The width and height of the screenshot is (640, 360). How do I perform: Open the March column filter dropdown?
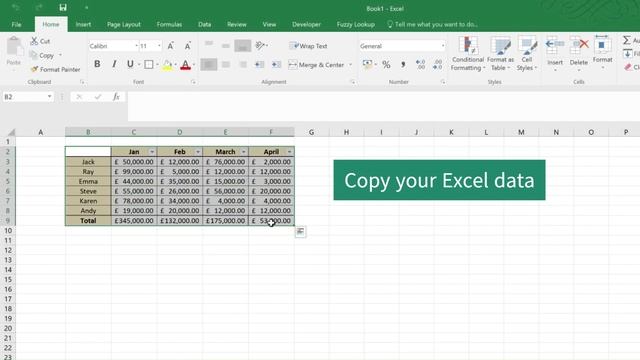point(244,152)
